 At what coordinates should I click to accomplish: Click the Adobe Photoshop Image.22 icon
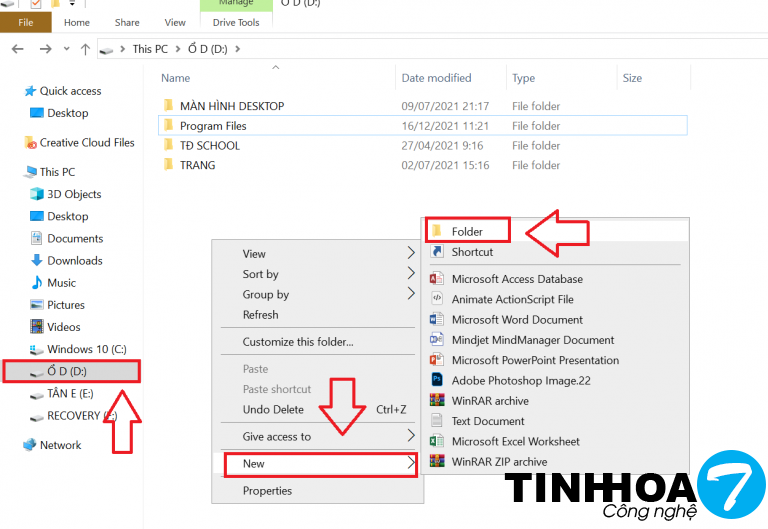point(436,380)
